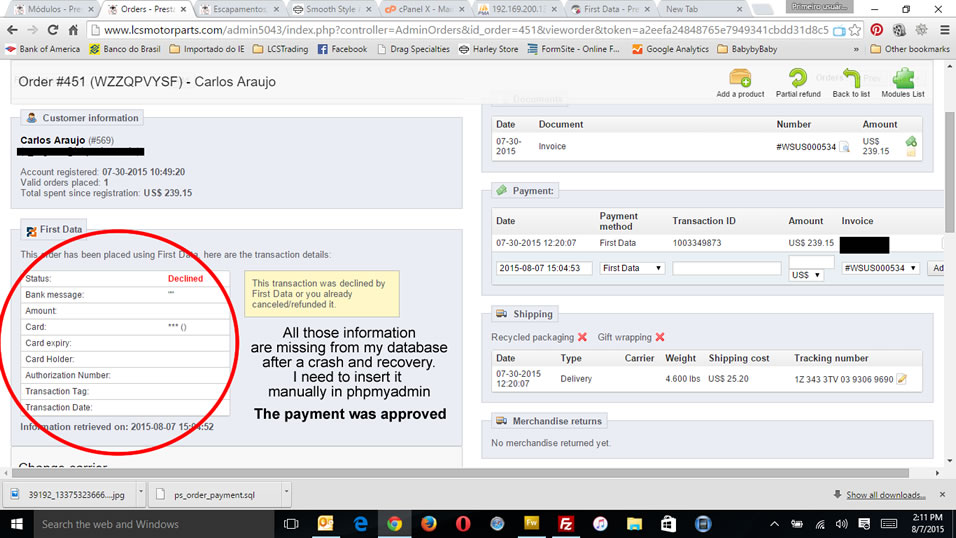Click the payment date input field
This screenshot has height=538, width=956.
click(x=544, y=268)
